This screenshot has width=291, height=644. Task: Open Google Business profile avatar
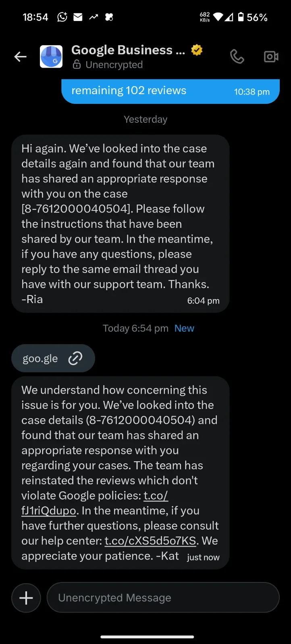coord(51,56)
